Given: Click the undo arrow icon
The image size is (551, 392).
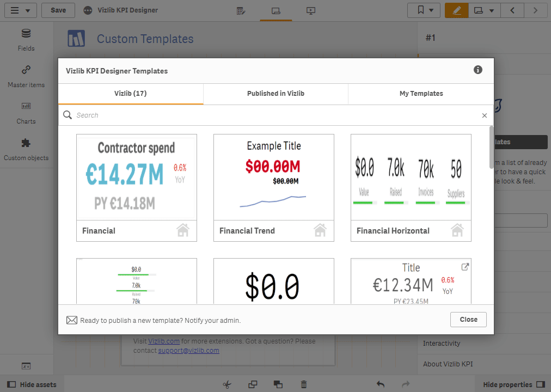Looking at the screenshot, I should coord(381,384).
